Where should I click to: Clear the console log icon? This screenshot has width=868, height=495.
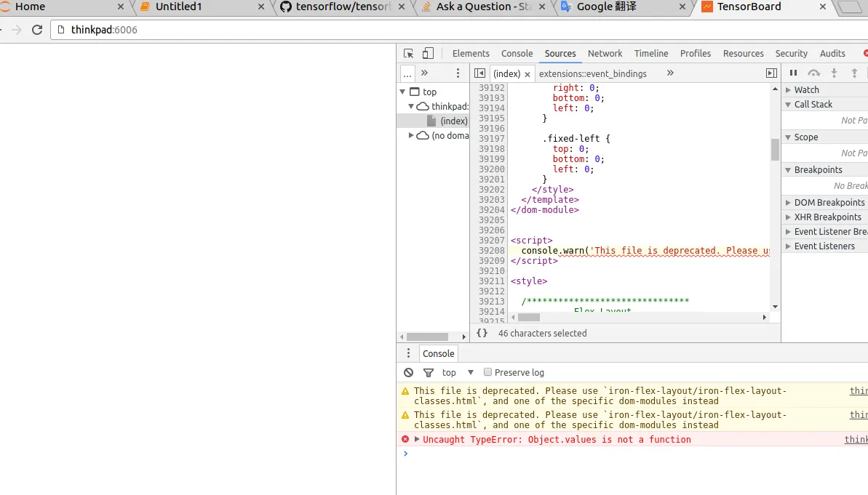tap(409, 373)
